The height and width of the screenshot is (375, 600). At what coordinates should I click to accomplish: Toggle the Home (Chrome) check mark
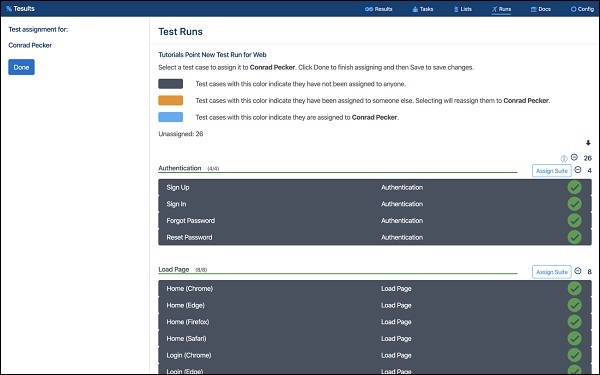(574, 289)
